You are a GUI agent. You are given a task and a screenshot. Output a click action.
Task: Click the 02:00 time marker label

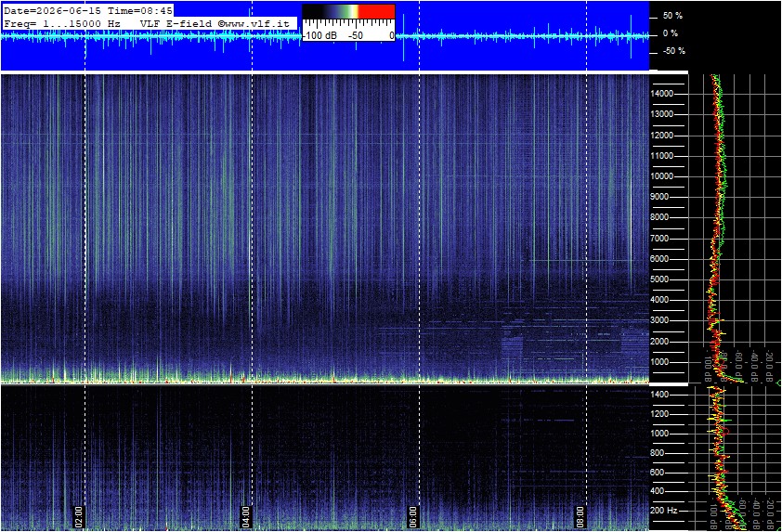pyautogui.click(x=78, y=516)
